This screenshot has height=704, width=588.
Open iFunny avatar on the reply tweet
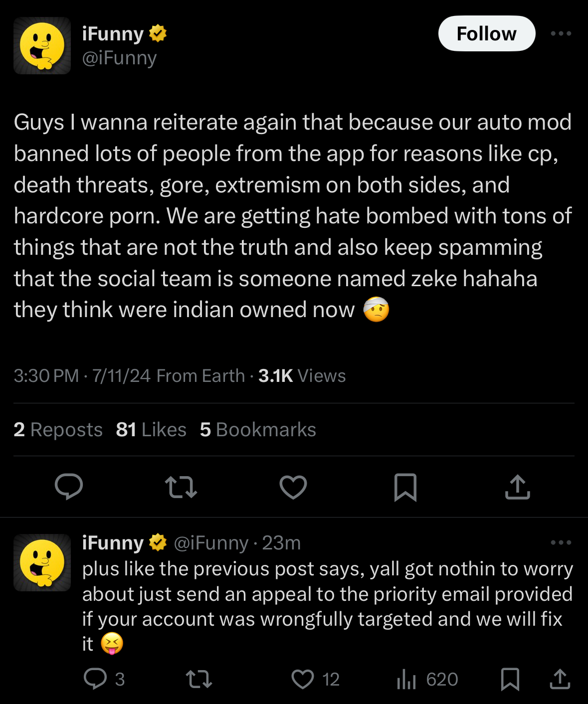coord(42,562)
